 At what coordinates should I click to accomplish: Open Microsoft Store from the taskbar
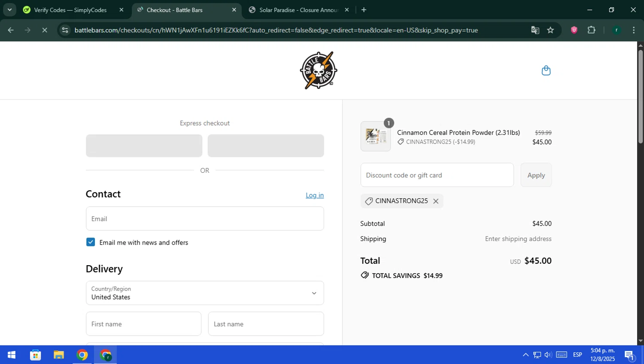(35, 355)
